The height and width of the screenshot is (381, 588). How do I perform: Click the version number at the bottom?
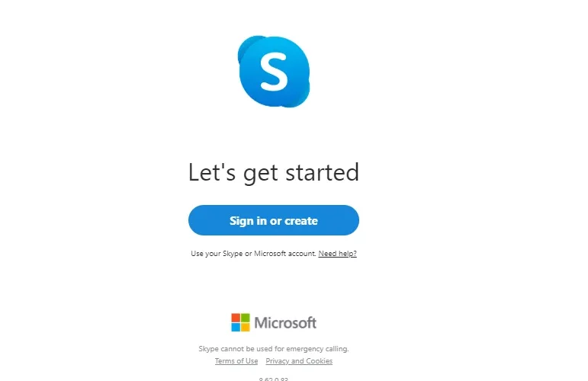click(x=274, y=379)
